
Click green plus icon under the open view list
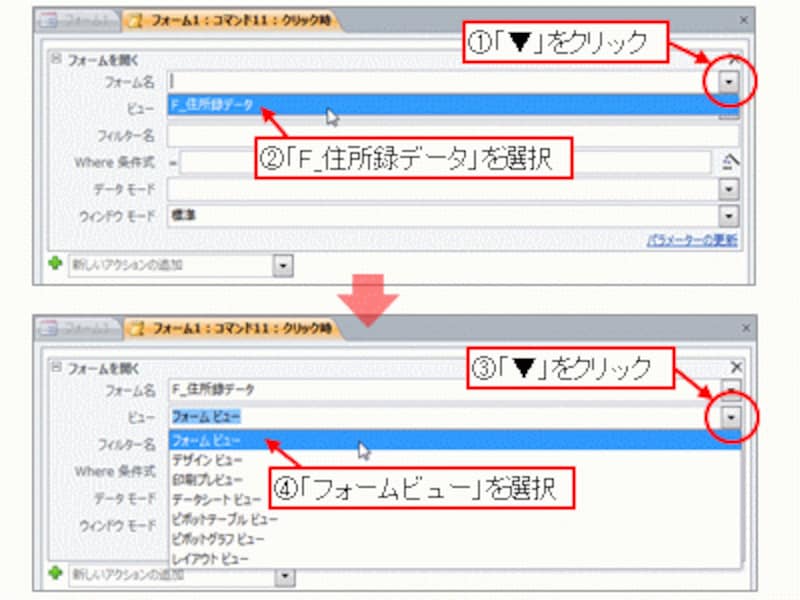(55, 573)
